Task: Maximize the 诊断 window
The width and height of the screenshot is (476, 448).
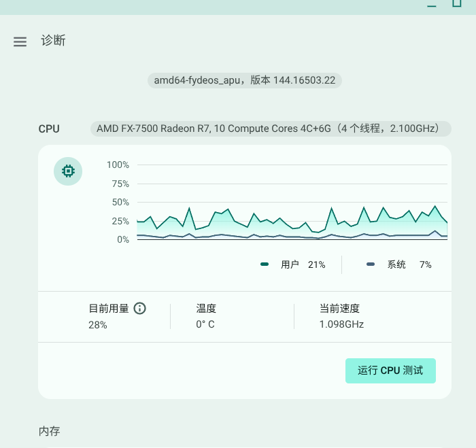Action: [457, 4]
